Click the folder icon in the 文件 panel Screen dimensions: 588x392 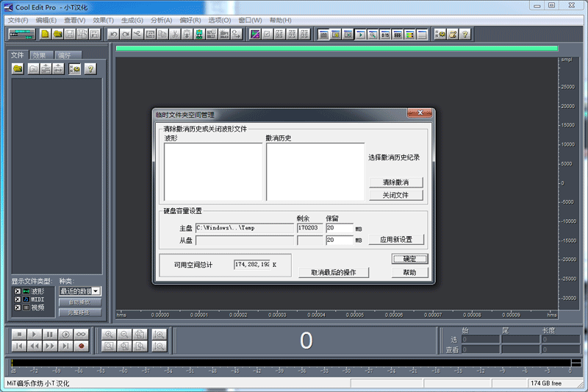click(x=18, y=68)
